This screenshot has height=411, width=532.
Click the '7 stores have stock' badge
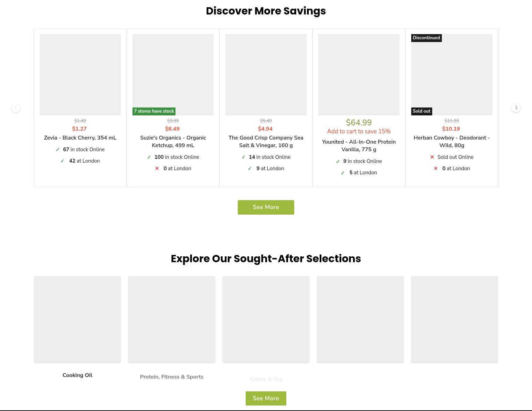pos(154,111)
